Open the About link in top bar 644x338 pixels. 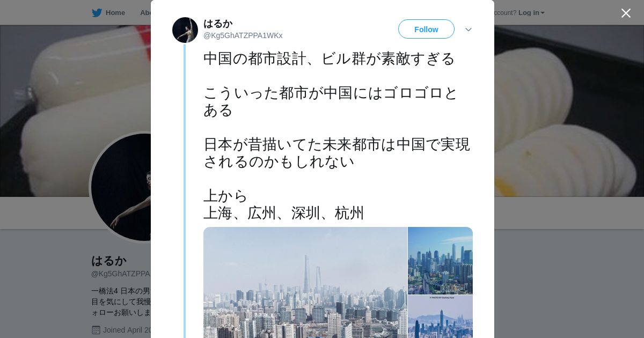145,13
